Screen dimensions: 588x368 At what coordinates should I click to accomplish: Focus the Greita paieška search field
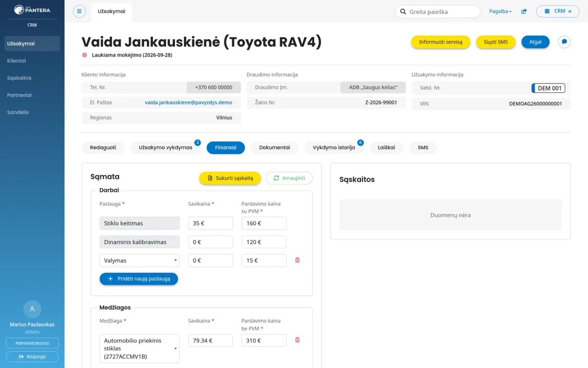pos(438,12)
